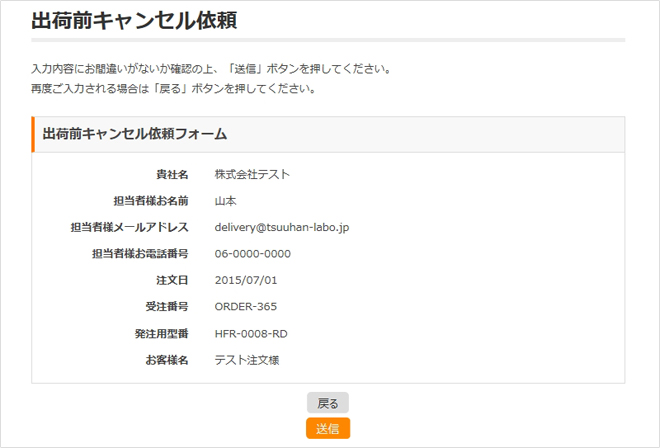Click the 貴社名 field label
This screenshot has height=448, width=660.
(172, 174)
